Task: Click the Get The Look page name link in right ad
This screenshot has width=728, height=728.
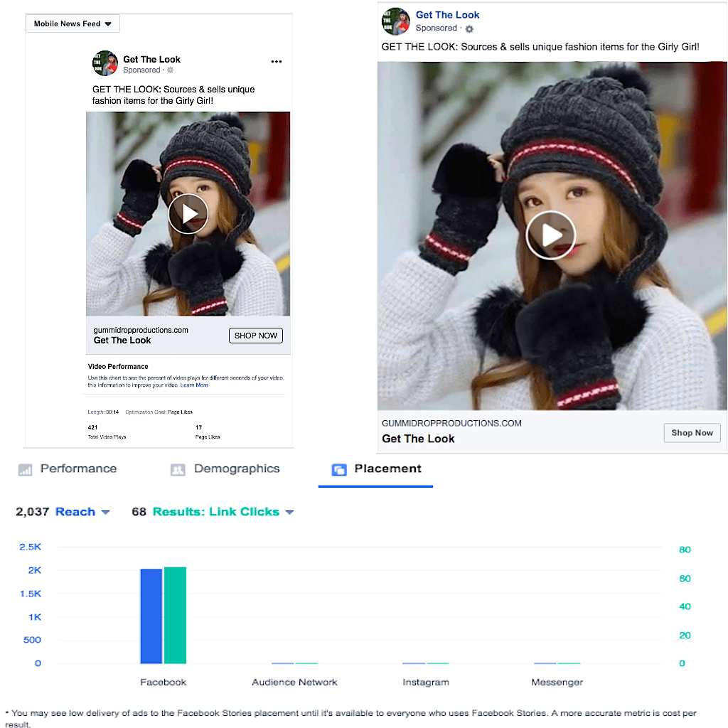Action: [447, 15]
